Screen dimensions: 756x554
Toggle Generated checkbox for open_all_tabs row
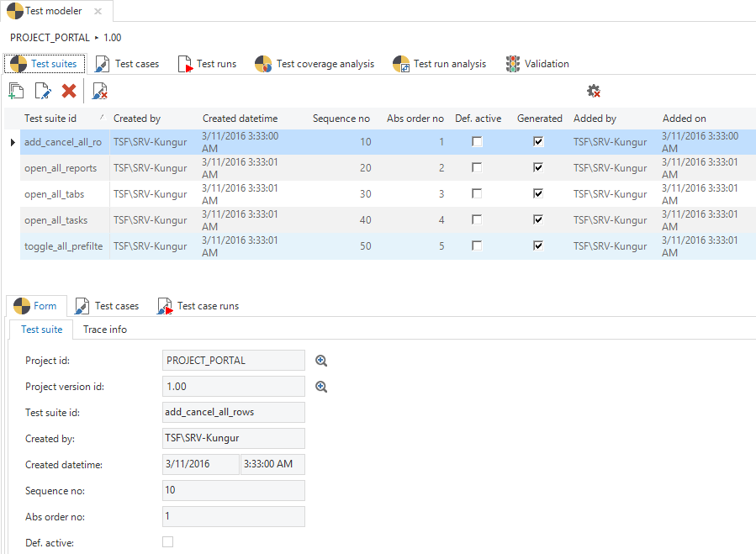pyautogui.click(x=538, y=194)
